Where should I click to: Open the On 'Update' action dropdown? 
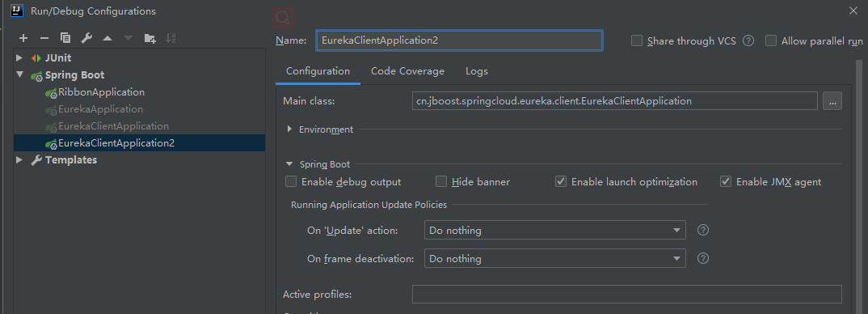tap(554, 230)
